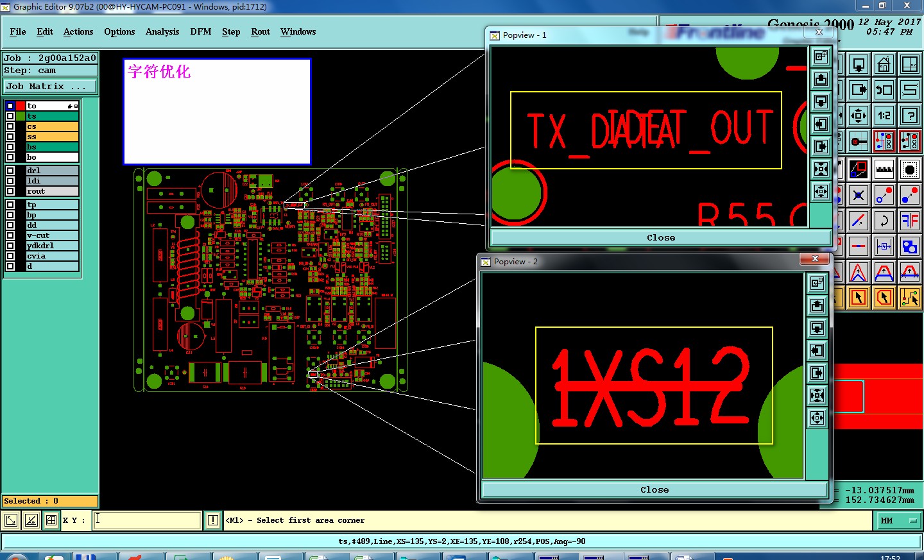The image size is (924, 560).
Task: Open the XY coordinate window icon
Action: 910,64
